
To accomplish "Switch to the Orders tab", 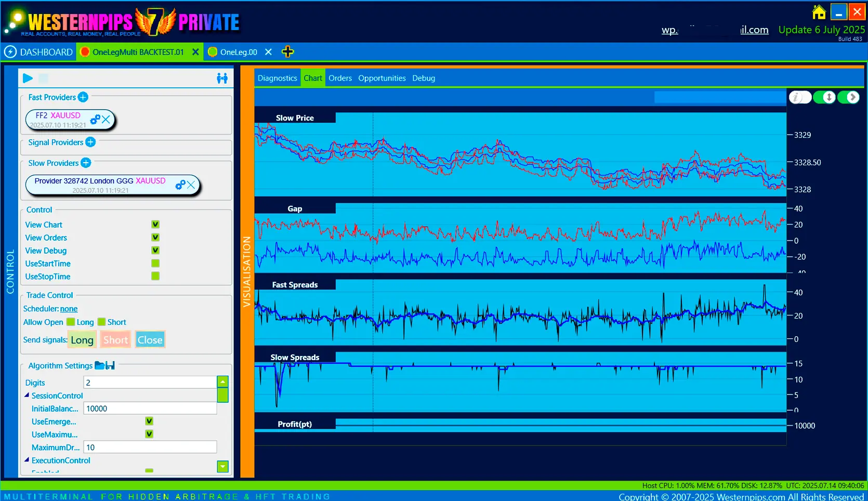I will pyautogui.click(x=340, y=78).
